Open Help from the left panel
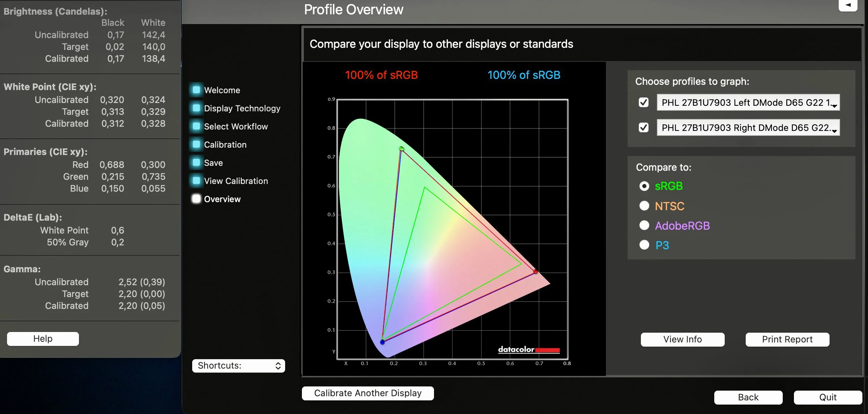 pos(42,338)
